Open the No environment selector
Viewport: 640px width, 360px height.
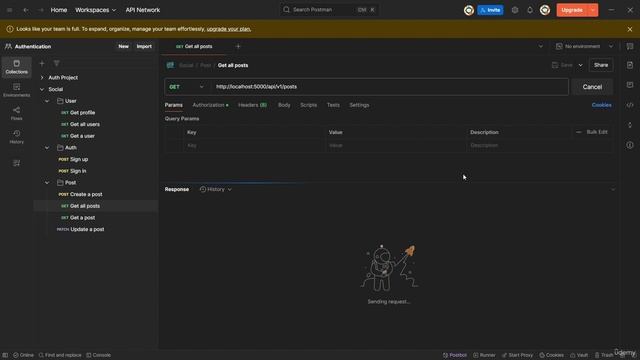click(x=584, y=47)
